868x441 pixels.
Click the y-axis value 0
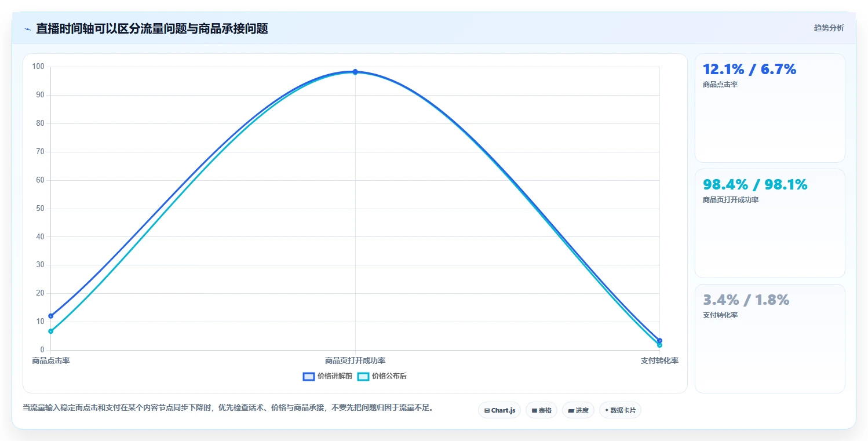click(42, 350)
